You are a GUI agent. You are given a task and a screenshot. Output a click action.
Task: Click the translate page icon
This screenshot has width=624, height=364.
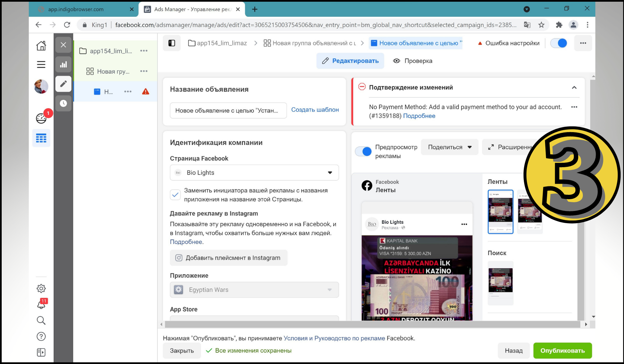coord(527,25)
